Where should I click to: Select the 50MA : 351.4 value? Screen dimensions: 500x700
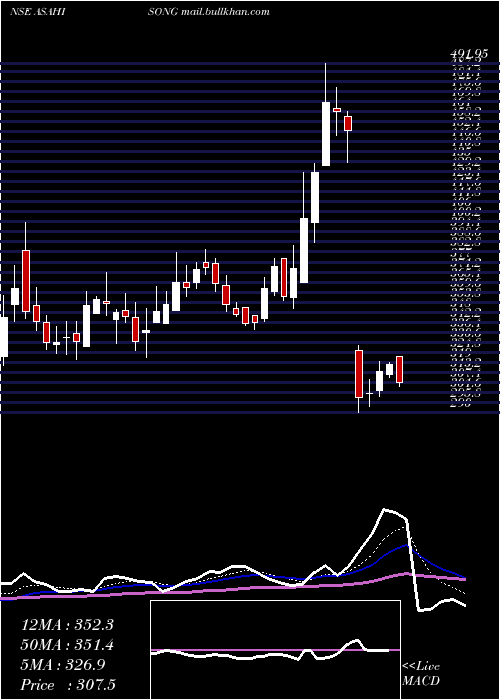[67, 645]
